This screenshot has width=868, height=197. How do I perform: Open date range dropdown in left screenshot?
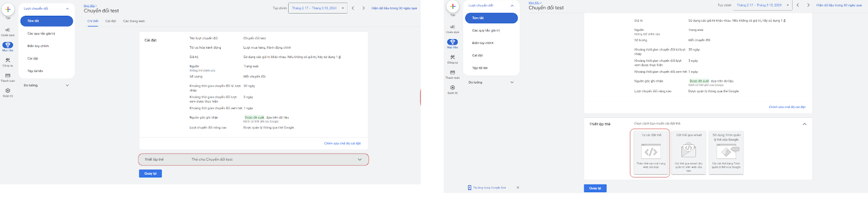point(315,8)
